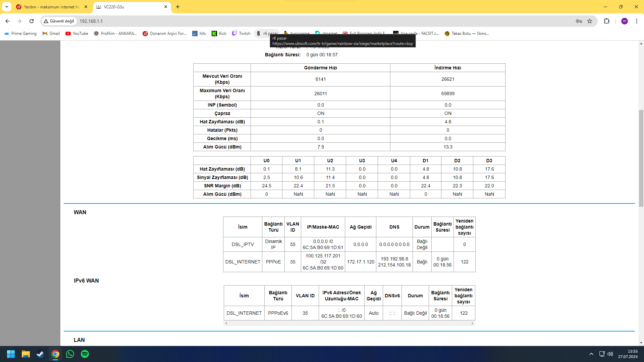Expand the tab search dropdown arrow
Viewport: 644px width, 362px height.
point(6,7)
